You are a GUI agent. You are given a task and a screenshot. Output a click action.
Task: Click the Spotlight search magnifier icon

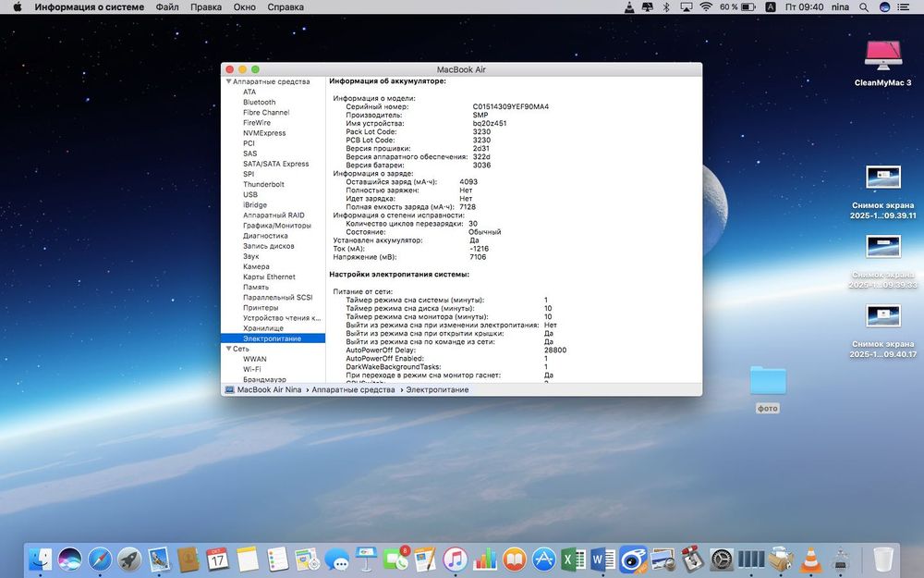(865, 6)
